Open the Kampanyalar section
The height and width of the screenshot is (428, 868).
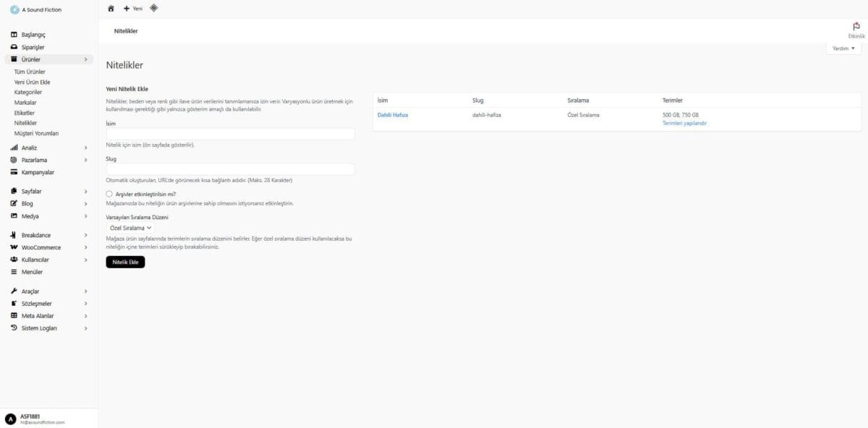point(38,172)
